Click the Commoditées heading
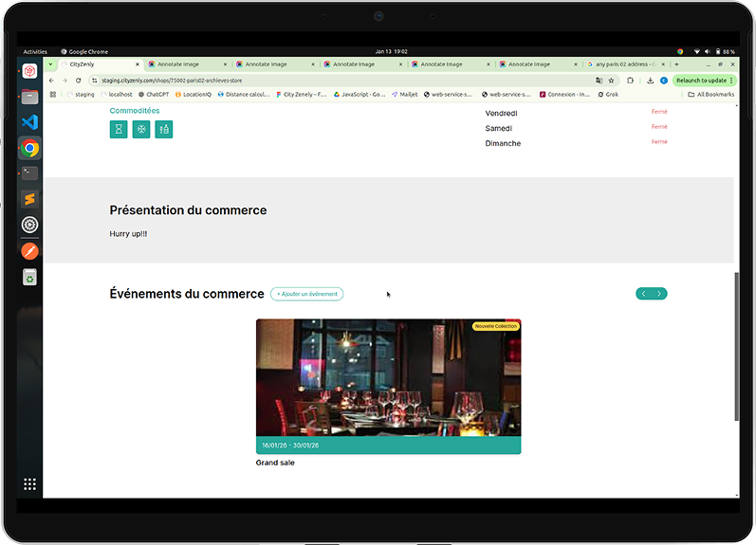Screen dimensions: 756x545 coord(135,110)
